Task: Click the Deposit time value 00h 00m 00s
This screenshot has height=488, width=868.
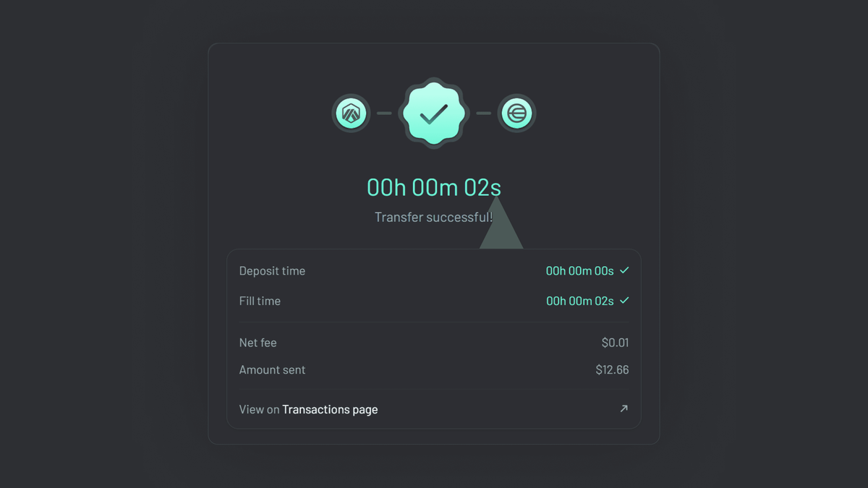Action: pos(579,270)
